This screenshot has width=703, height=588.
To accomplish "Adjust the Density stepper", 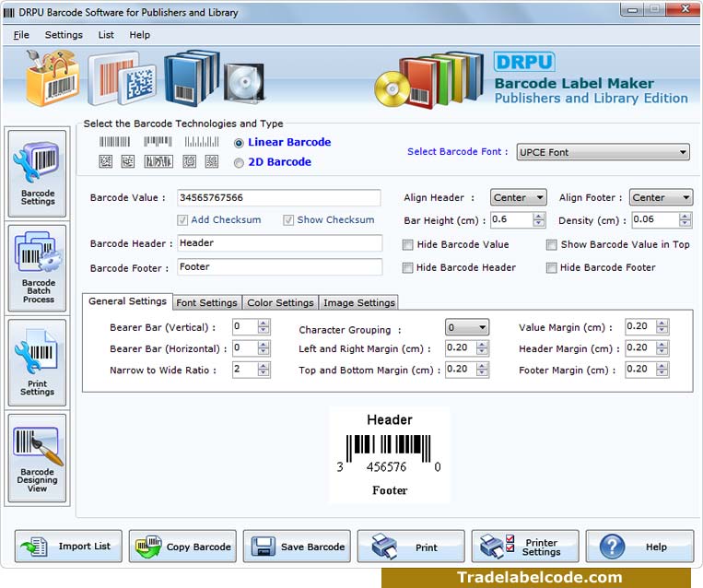I will 685,219.
